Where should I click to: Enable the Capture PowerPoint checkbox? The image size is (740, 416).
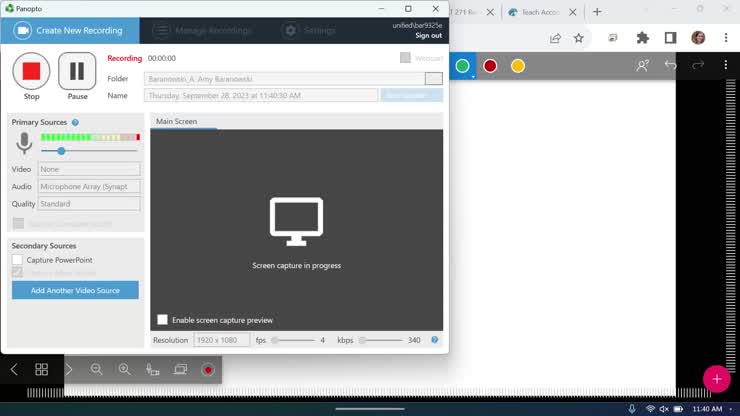17,260
